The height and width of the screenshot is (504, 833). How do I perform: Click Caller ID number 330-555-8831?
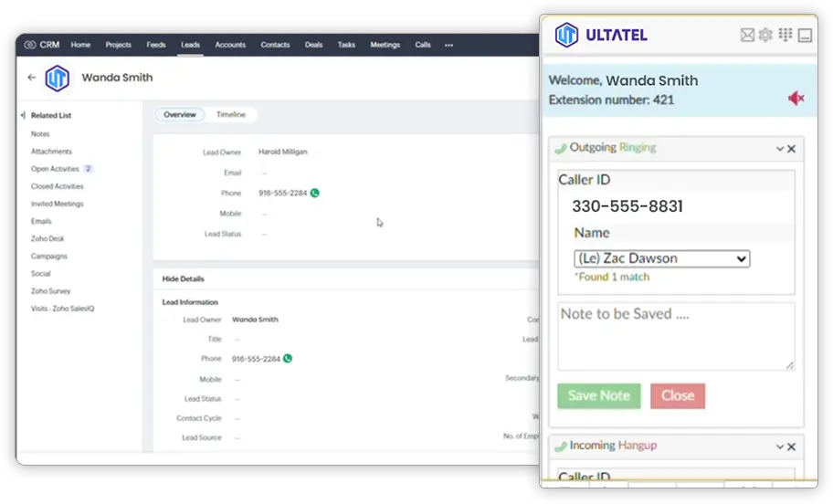click(627, 206)
